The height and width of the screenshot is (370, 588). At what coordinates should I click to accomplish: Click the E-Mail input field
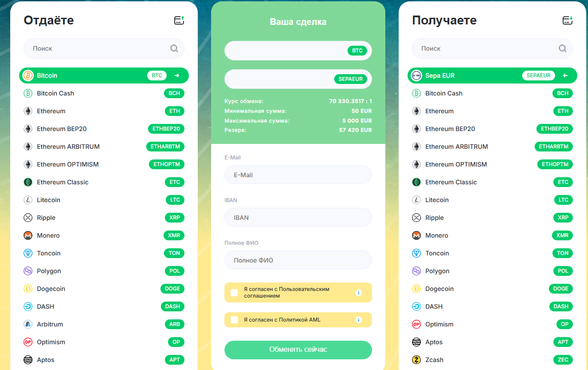tap(298, 175)
